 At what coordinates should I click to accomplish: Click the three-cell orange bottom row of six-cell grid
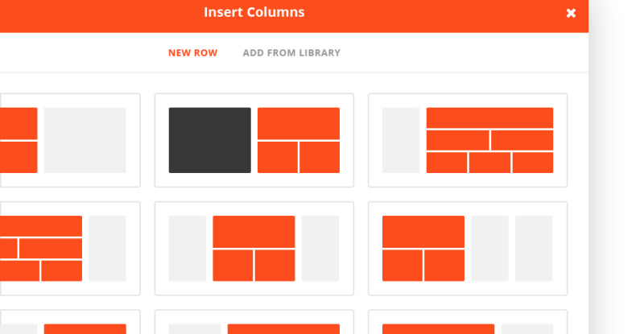coord(489,163)
